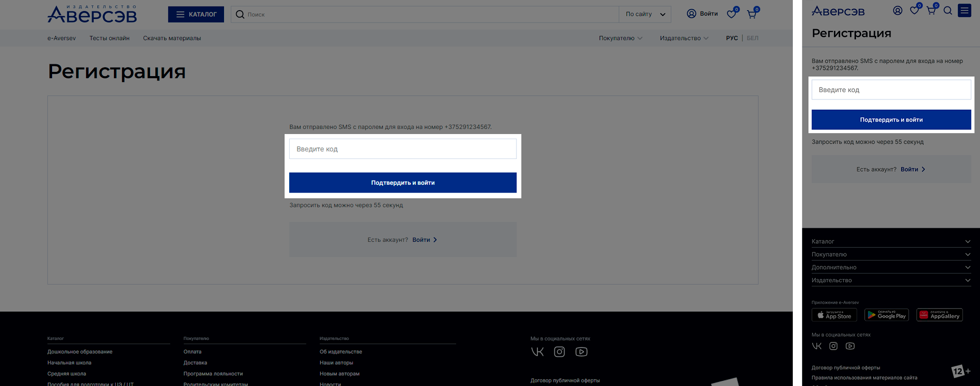This screenshot has width=980, height=386.
Task: Click the mobile user account icon
Action: [897, 11]
